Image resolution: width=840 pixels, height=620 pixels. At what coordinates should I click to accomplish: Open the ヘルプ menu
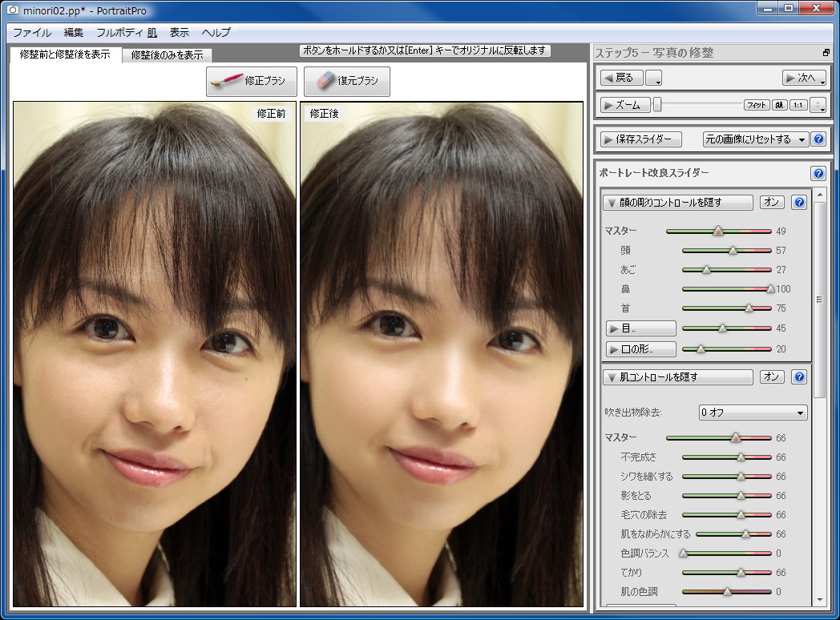click(x=216, y=33)
